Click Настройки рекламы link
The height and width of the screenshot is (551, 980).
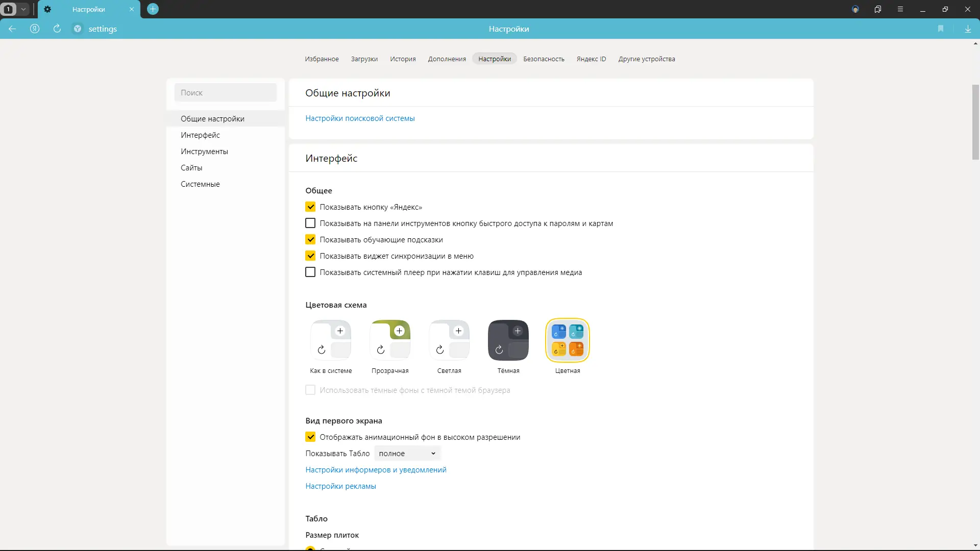[340, 486]
